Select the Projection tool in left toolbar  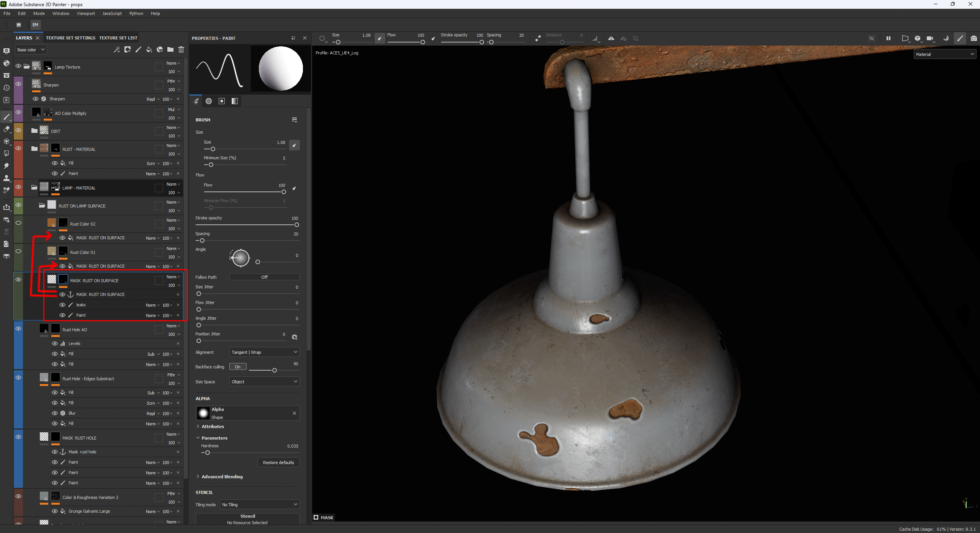(x=6, y=141)
